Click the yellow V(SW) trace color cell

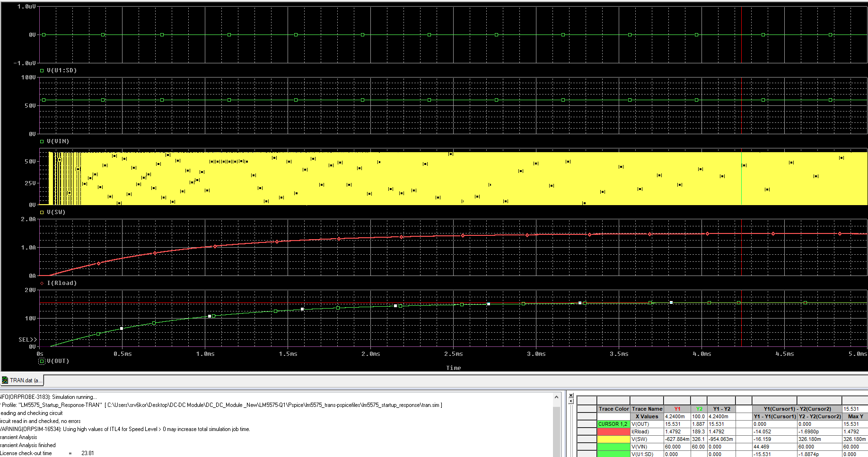613,439
